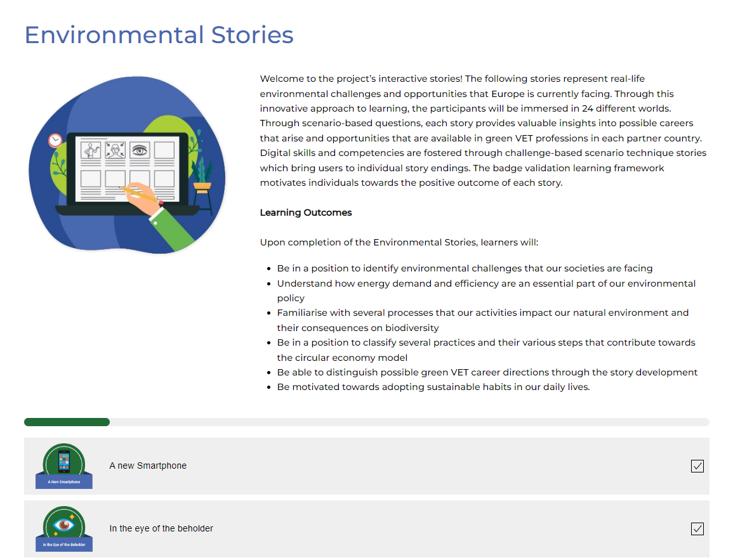
Task: Click the In the Eye of the Beholder badge
Action: [64, 529]
